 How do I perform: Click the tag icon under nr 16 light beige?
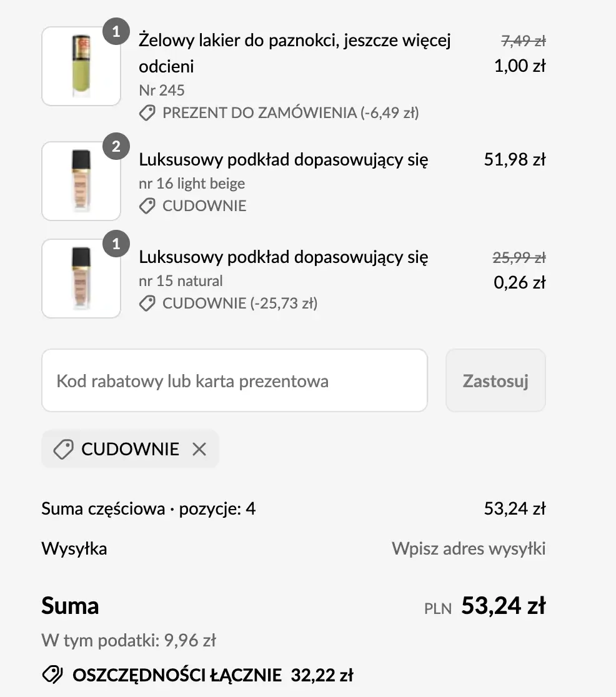click(147, 206)
